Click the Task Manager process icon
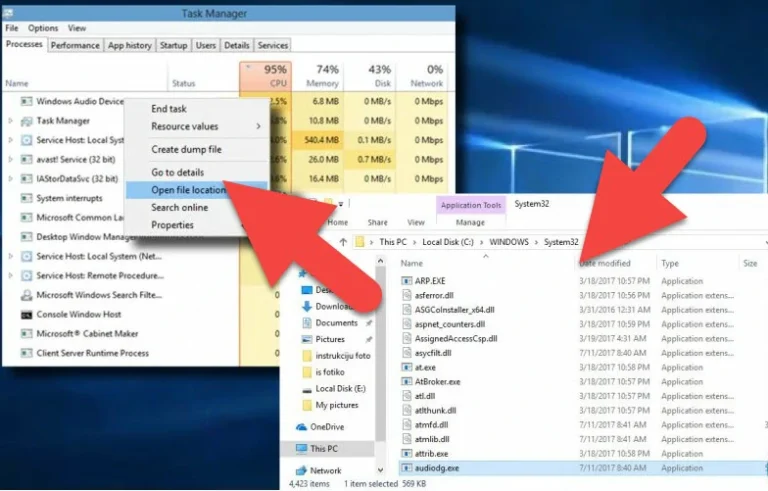Viewport: 768px width, 491px height. coord(27,121)
